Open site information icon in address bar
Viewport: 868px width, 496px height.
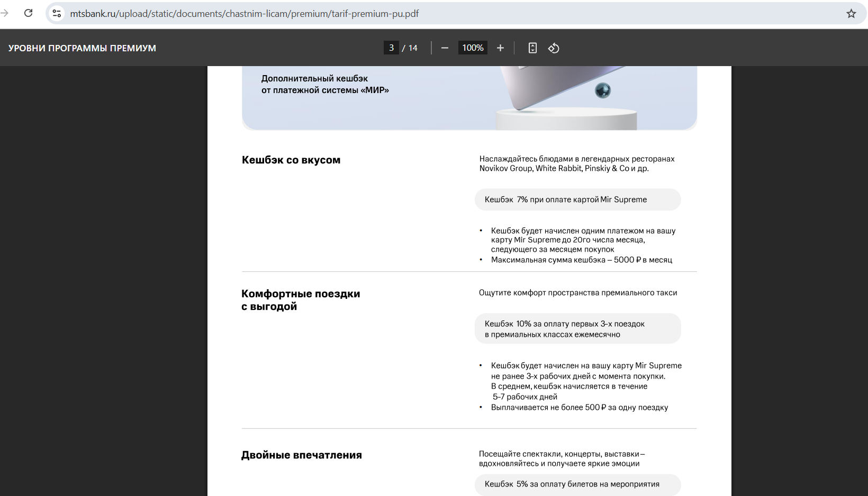point(57,14)
